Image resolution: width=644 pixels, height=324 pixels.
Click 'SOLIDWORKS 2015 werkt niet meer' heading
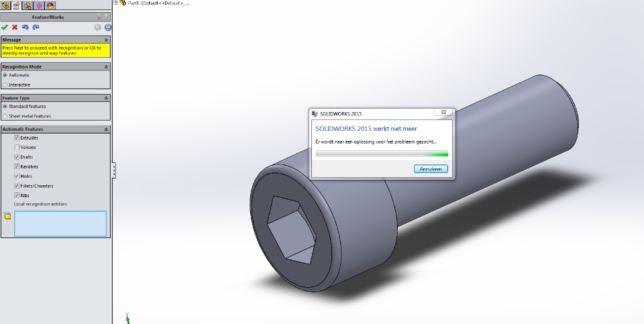point(366,129)
